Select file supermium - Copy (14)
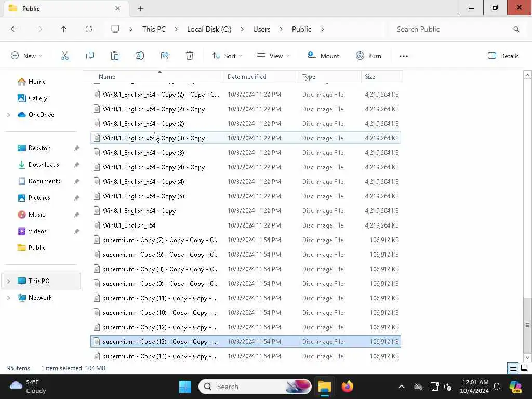 click(246, 356)
